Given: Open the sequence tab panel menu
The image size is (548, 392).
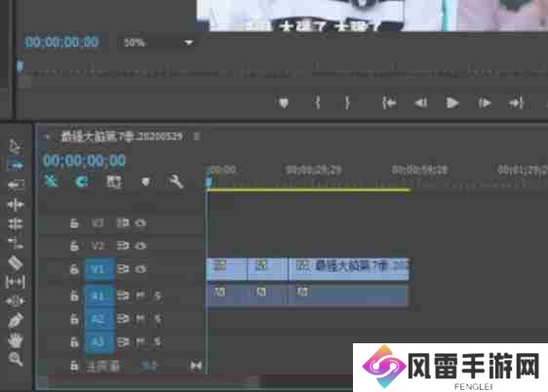Looking at the screenshot, I should 197,137.
